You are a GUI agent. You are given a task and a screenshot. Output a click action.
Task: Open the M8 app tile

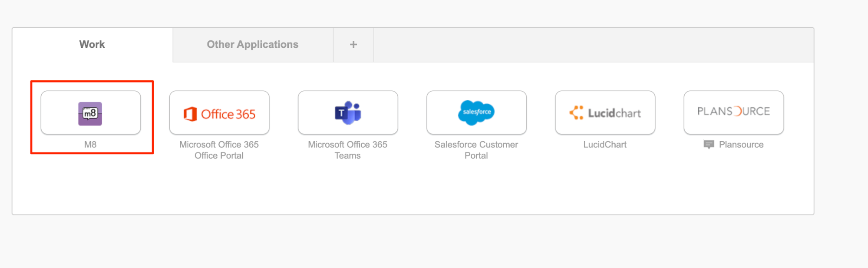click(91, 112)
